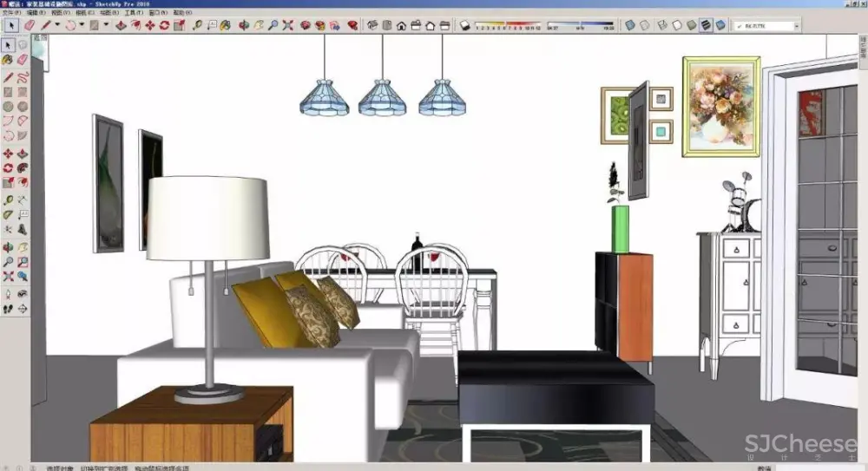Switch to Front view using house icon
Image resolution: width=868 pixels, height=471 pixels.
pos(401,26)
